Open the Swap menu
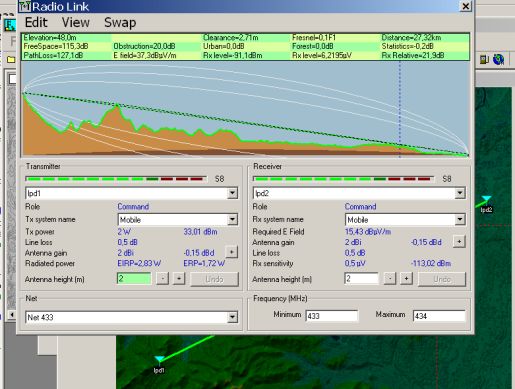Viewport: 515px width, 389px height. tap(120, 23)
